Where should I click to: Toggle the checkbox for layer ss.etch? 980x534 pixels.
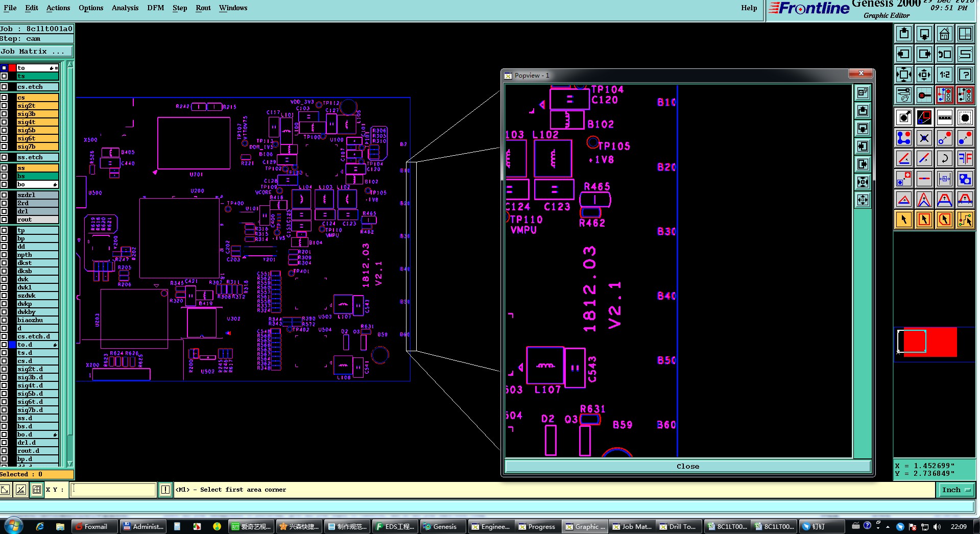4,157
